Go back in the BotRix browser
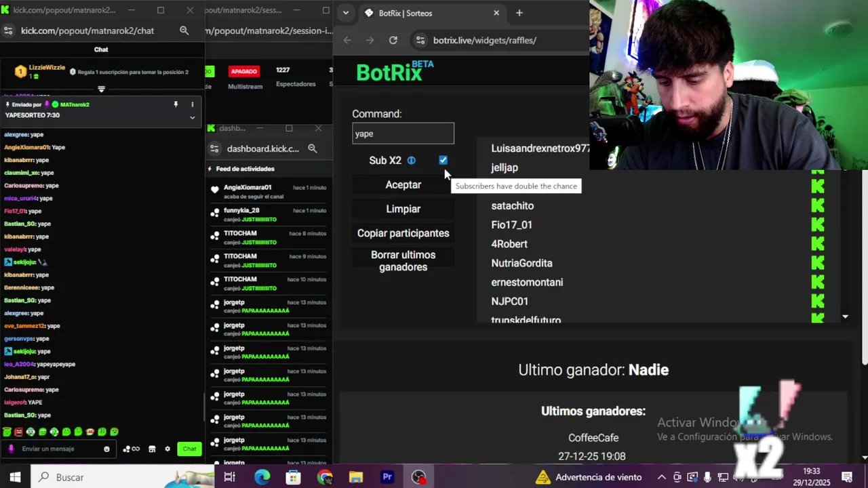Image resolution: width=868 pixels, height=488 pixels. [347, 40]
